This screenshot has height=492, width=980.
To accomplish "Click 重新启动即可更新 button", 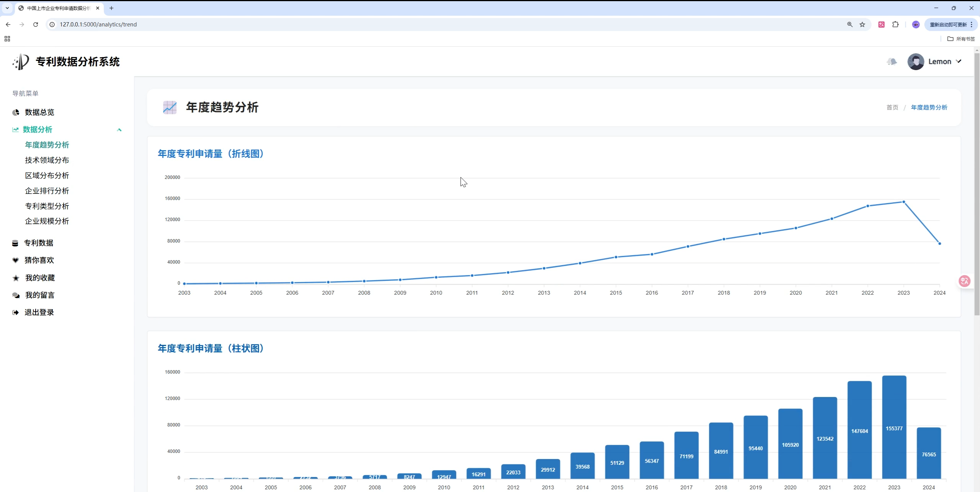I will point(948,25).
